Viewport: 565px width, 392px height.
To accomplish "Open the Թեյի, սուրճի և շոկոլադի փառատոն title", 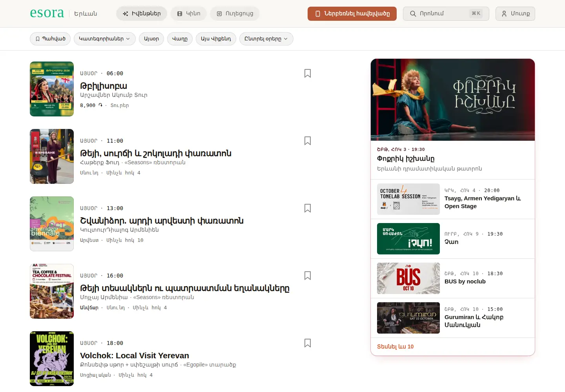I will coord(156,153).
